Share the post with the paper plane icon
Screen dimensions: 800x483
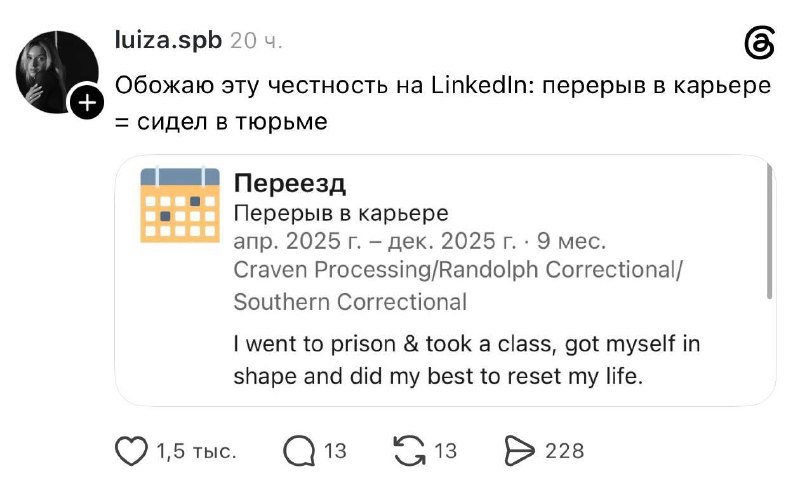[x=519, y=451]
